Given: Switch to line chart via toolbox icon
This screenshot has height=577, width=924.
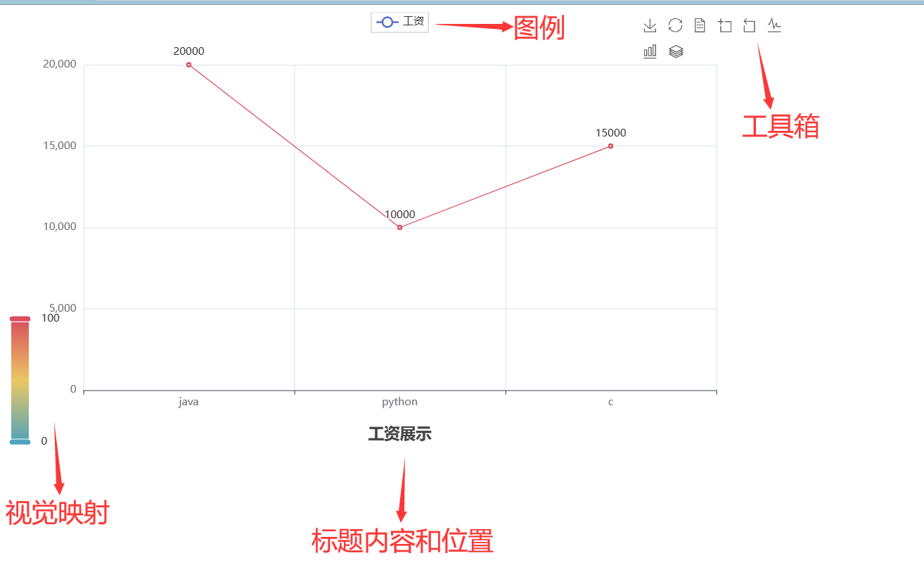Looking at the screenshot, I should [x=774, y=26].
